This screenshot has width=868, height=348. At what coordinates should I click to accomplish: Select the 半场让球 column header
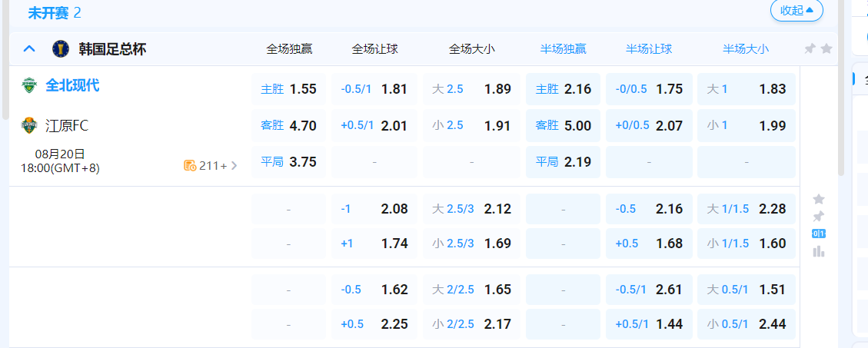click(x=649, y=49)
